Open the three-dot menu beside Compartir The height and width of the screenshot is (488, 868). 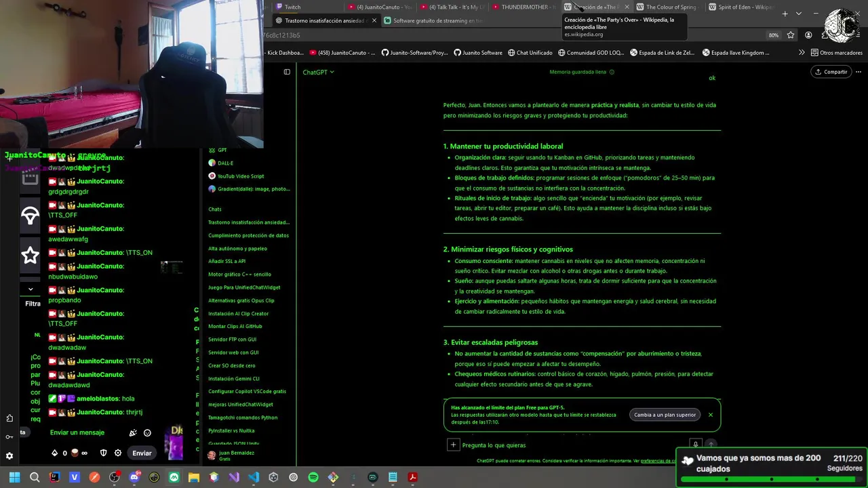[859, 72]
